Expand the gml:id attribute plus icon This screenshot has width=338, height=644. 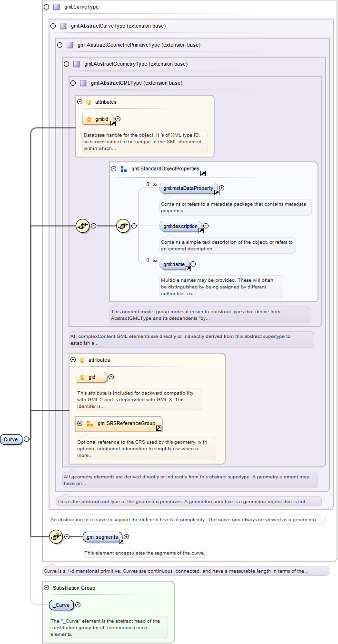[x=118, y=119]
